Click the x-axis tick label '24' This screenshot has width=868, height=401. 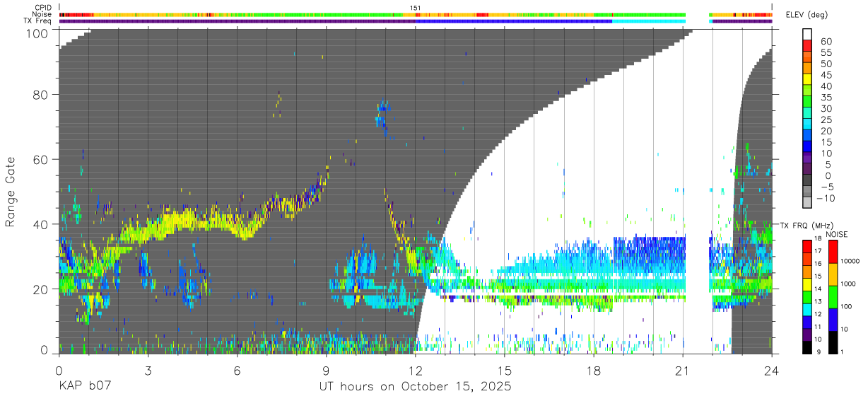(772, 370)
